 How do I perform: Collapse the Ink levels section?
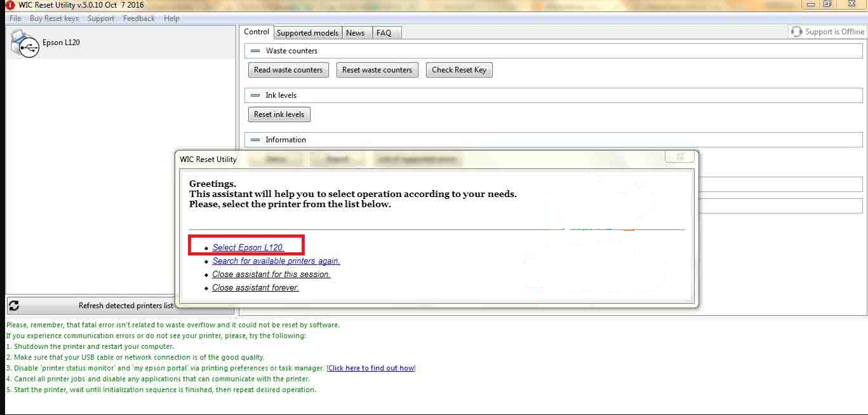[x=255, y=95]
